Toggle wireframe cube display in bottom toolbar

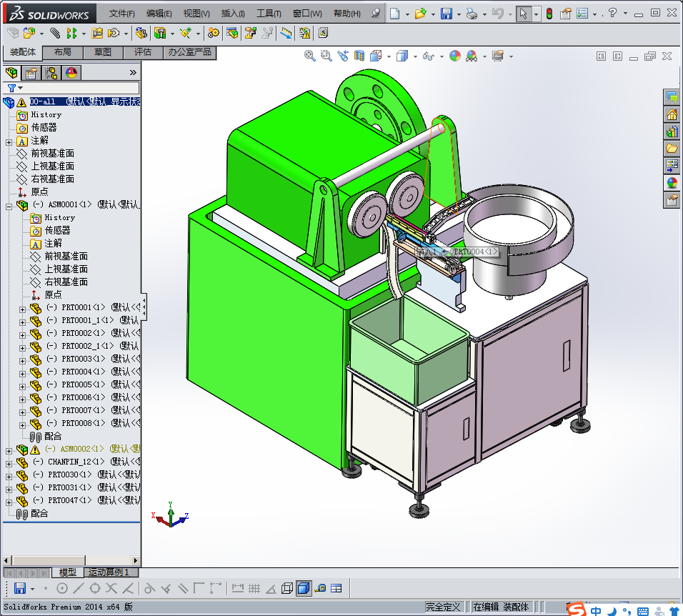287,589
